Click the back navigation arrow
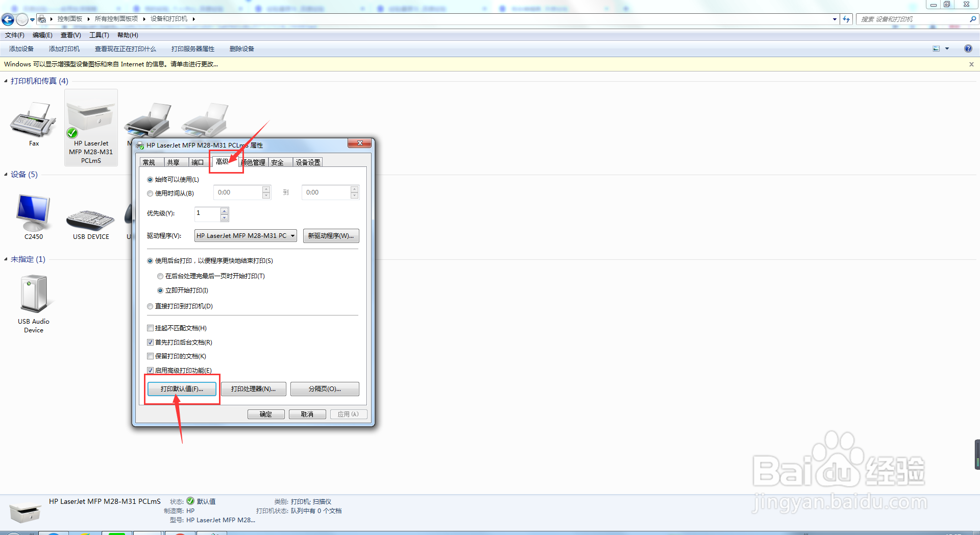 click(x=8, y=19)
